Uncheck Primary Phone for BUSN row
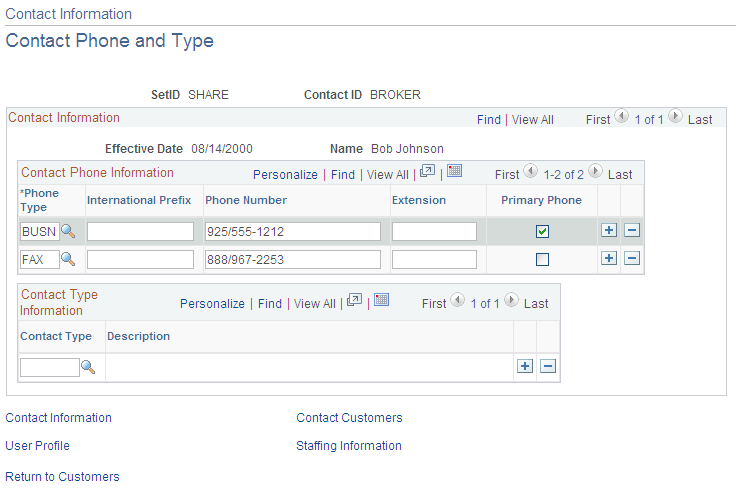 click(542, 232)
